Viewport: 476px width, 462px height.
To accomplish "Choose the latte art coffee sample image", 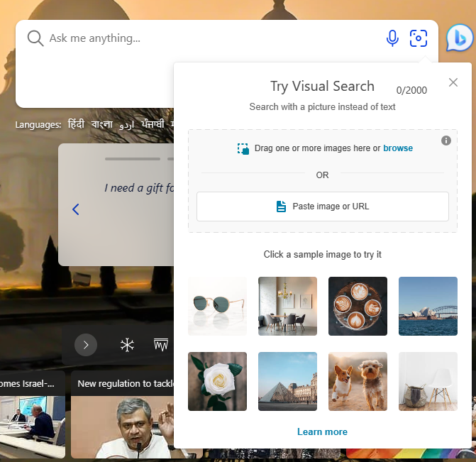I will (358, 306).
